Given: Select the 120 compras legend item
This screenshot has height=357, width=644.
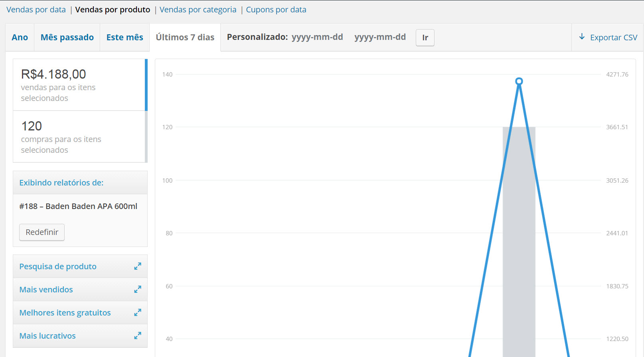Looking at the screenshot, I should coord(80,137).
